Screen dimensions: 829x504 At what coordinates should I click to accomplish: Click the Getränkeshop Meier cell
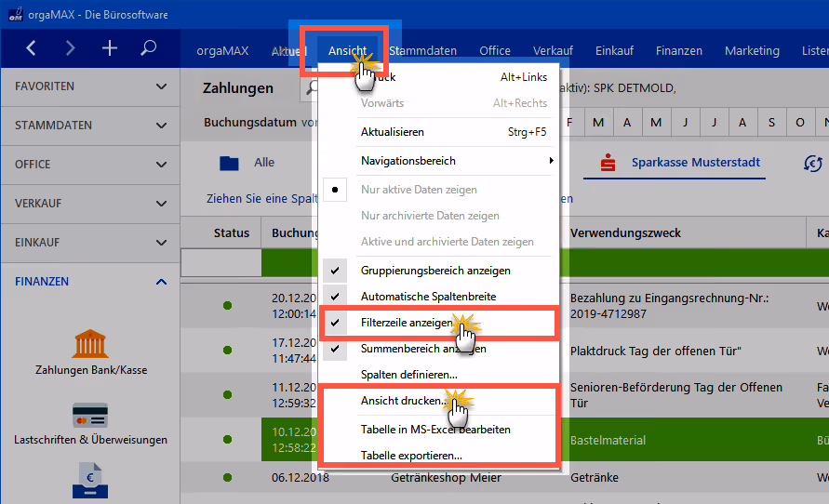(x=446, y=478)
